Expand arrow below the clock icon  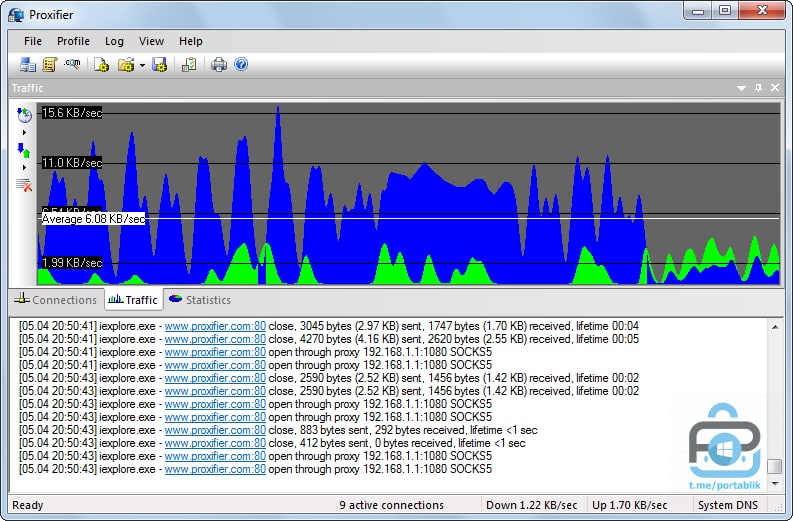pos(24,133)
